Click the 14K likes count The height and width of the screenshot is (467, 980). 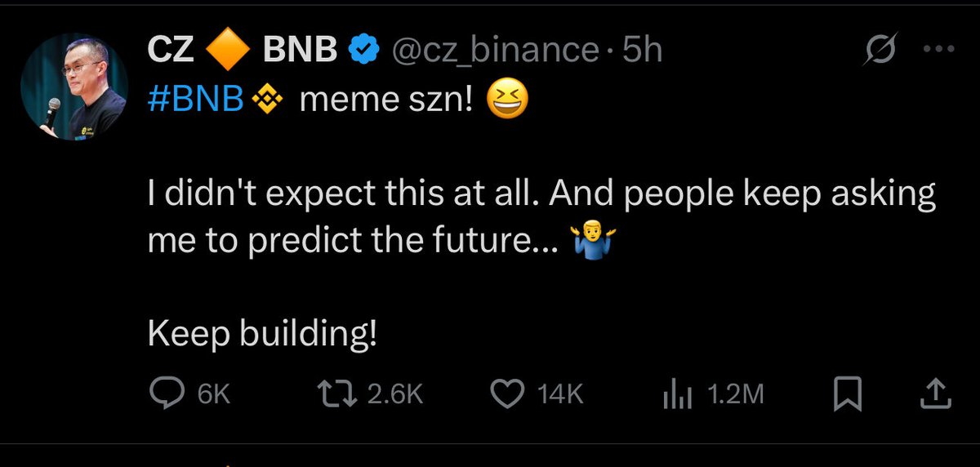tap(561, 395)
